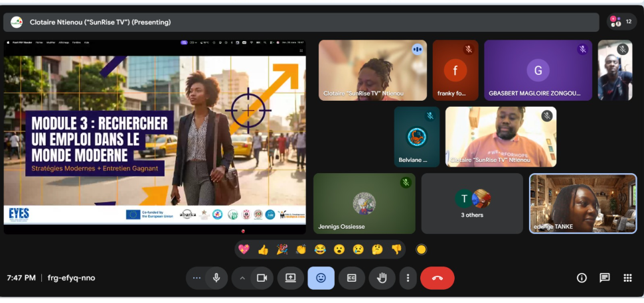Open the chat panel icon
This screenshot has height=303, width=644.
(604, 278)
